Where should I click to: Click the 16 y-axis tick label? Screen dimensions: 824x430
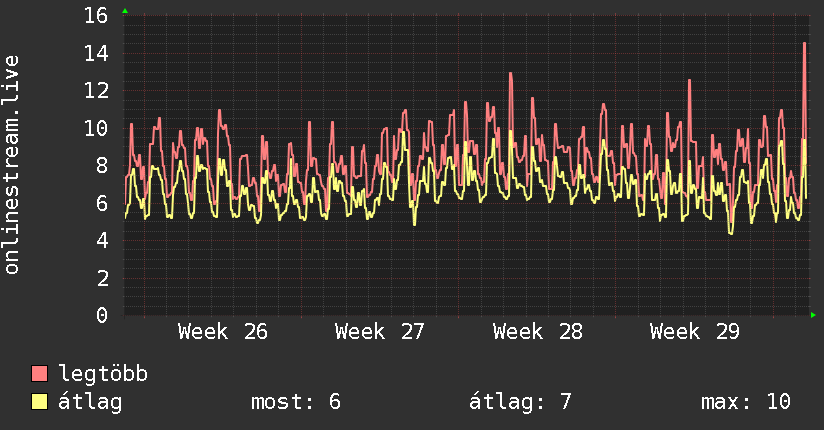click(96, 15)
